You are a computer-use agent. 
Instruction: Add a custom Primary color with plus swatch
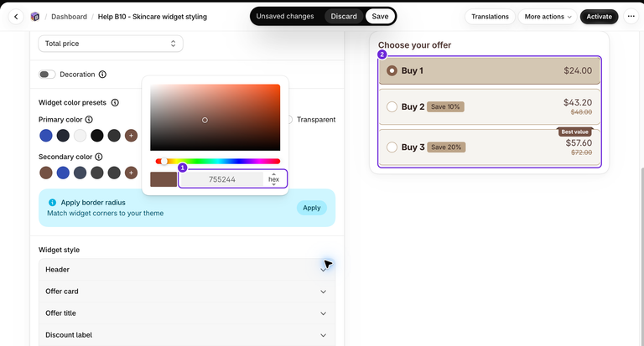[x=131, y=136]
